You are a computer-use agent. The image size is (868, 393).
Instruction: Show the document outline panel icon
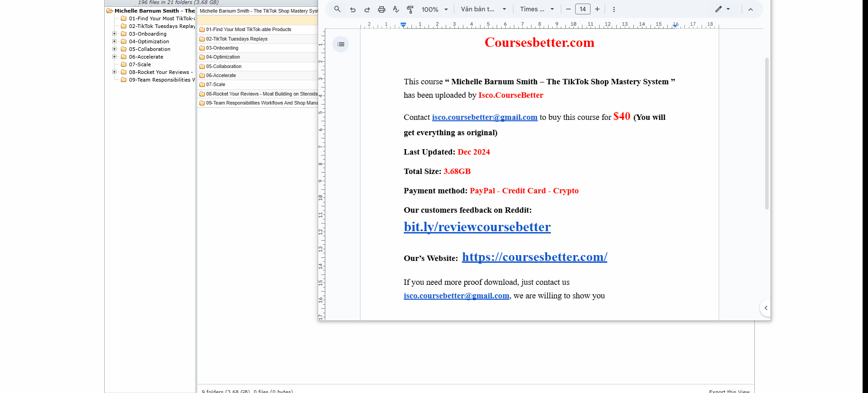pyautogui.click(x=341, y=44)
